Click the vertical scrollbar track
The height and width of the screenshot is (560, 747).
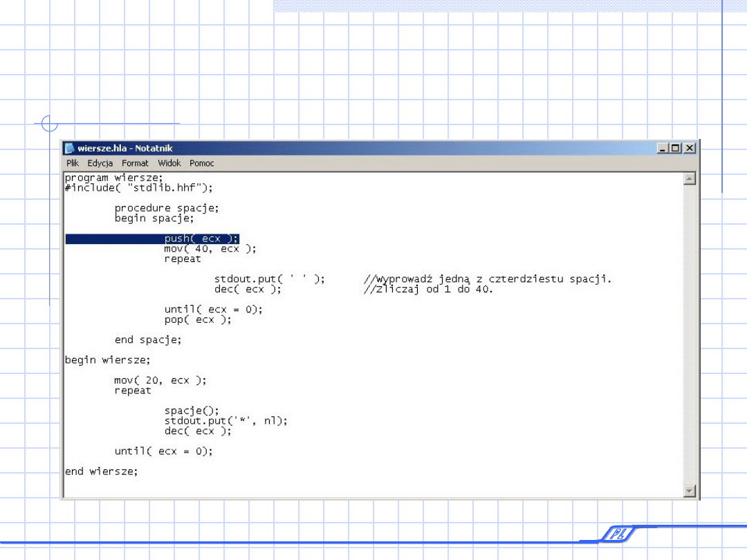(689, 332)
